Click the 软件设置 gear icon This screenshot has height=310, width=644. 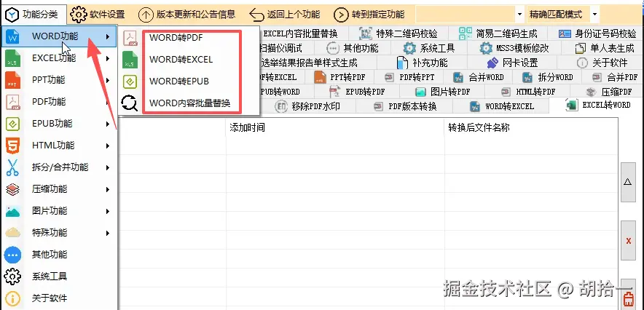[79, 15]
